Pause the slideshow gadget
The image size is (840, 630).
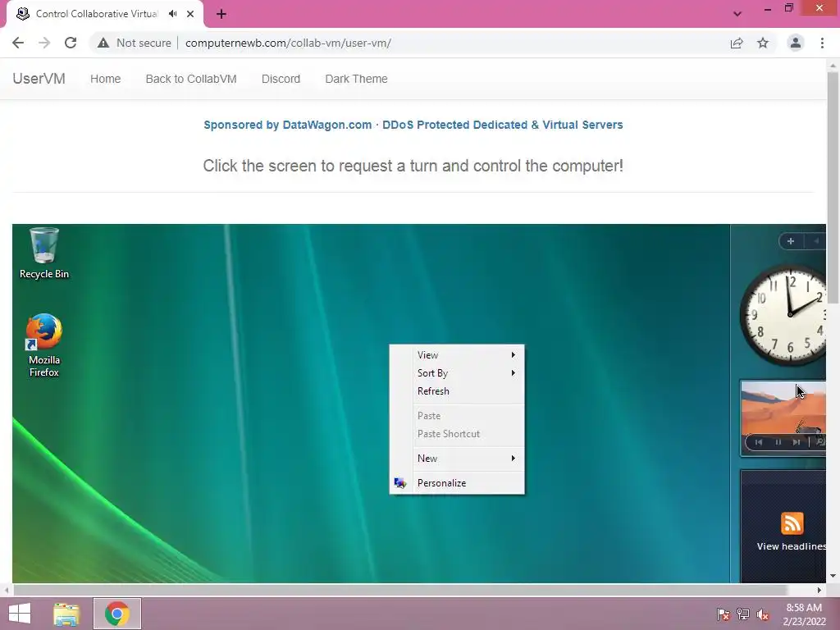tap(778, 442)
